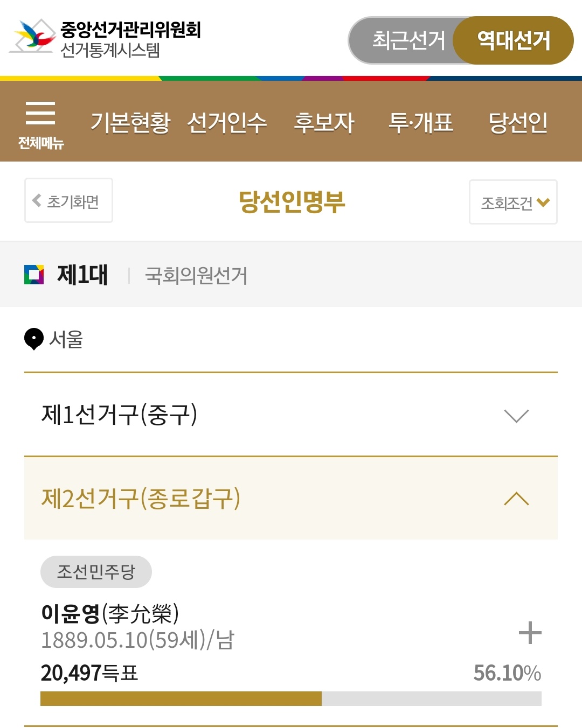Open the 조회조건 dropdown
582x728 pixels.
point(513,202)
